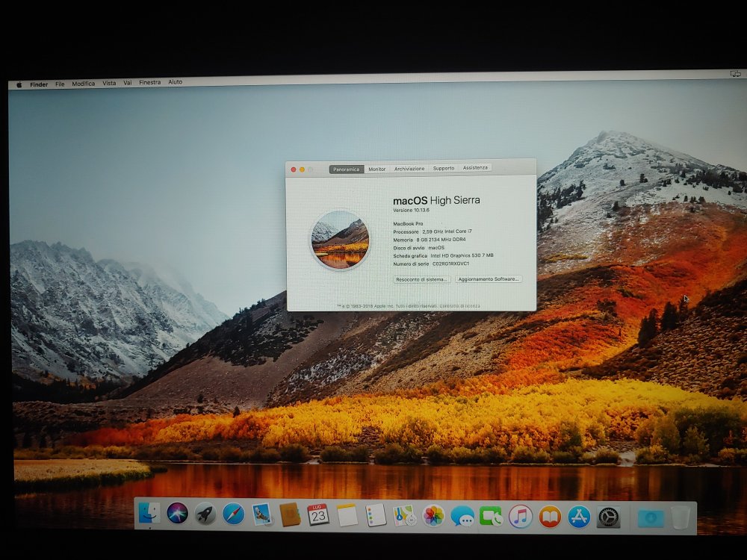Open iTunes music note icon
This screenshot has height=560, width=747.
tap(520, 517)
